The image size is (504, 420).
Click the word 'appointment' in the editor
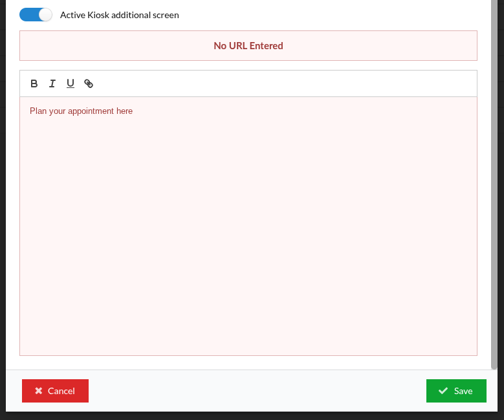coord(91,111)
